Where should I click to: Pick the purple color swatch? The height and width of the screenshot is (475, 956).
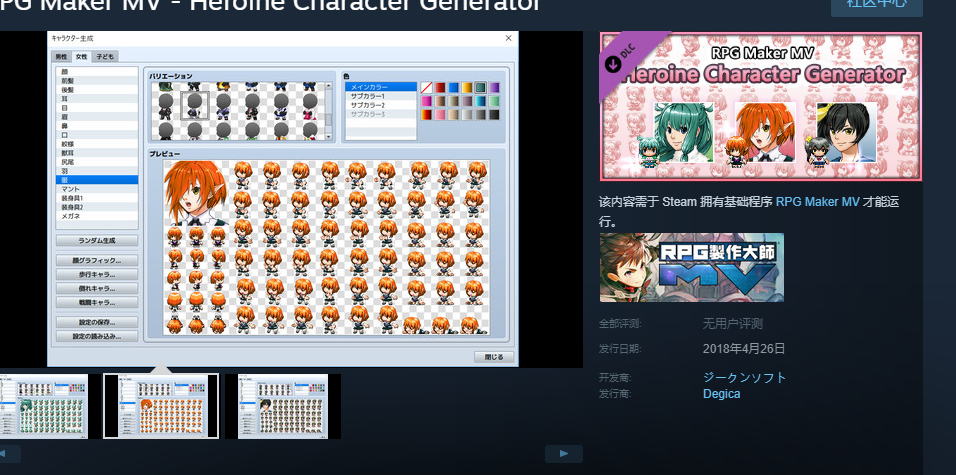pyautogui.click(x=494, y=88)
